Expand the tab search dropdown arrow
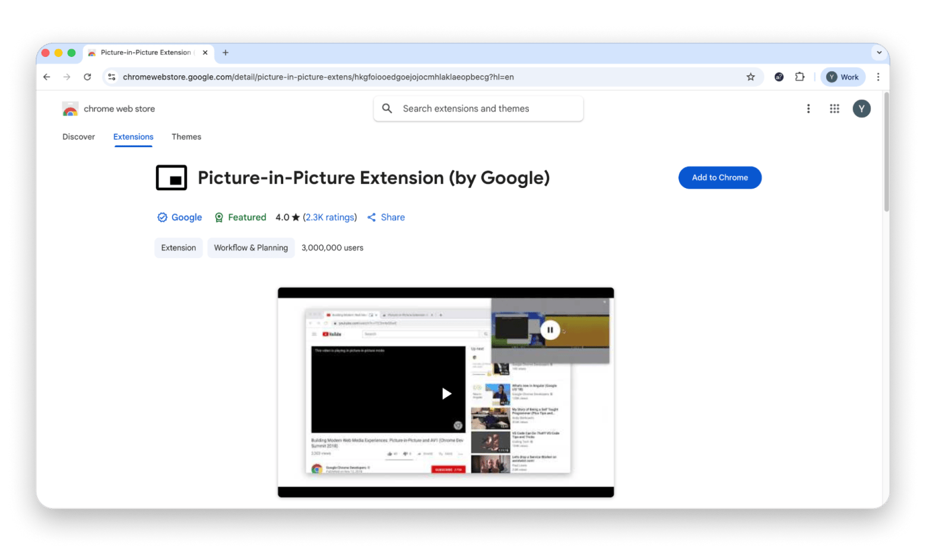 pos(879,53)
